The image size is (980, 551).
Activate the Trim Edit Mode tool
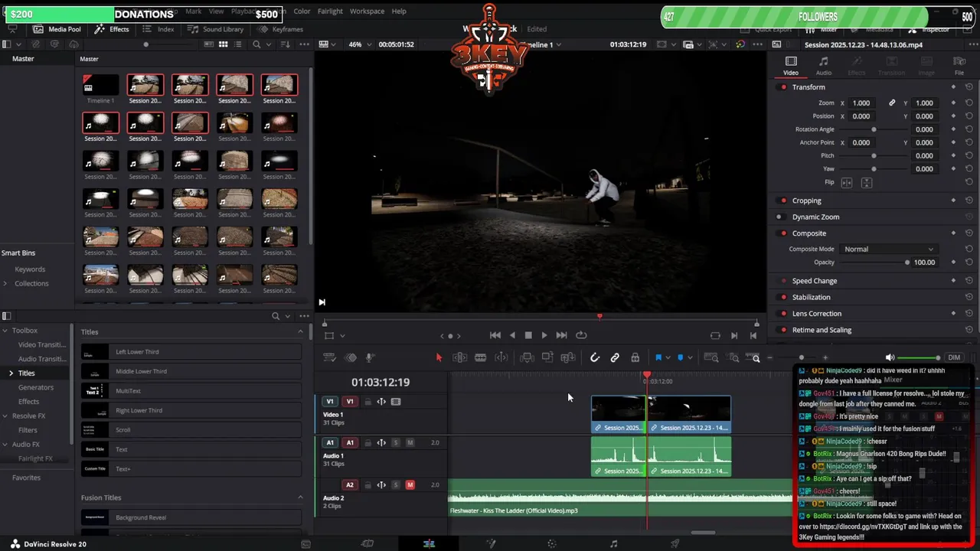(x=459, y=357)
